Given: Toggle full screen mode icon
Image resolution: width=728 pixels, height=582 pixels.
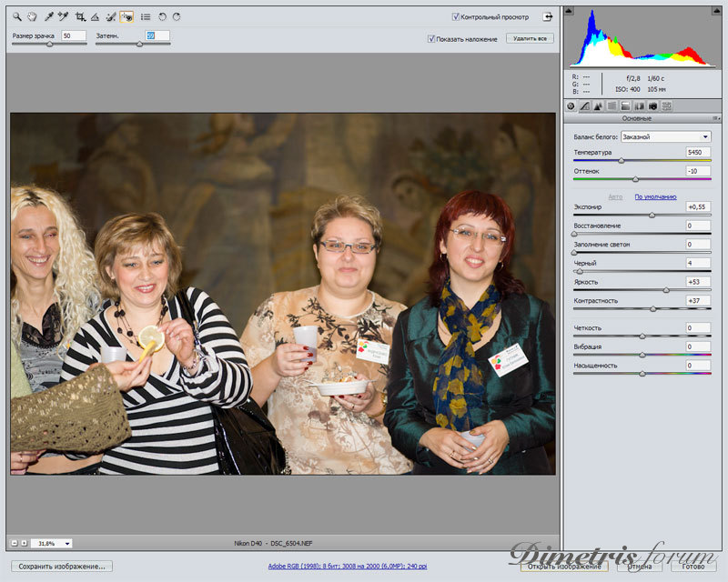Looking at the screenshot, I should pyautogui.click(x=548, y=16).
